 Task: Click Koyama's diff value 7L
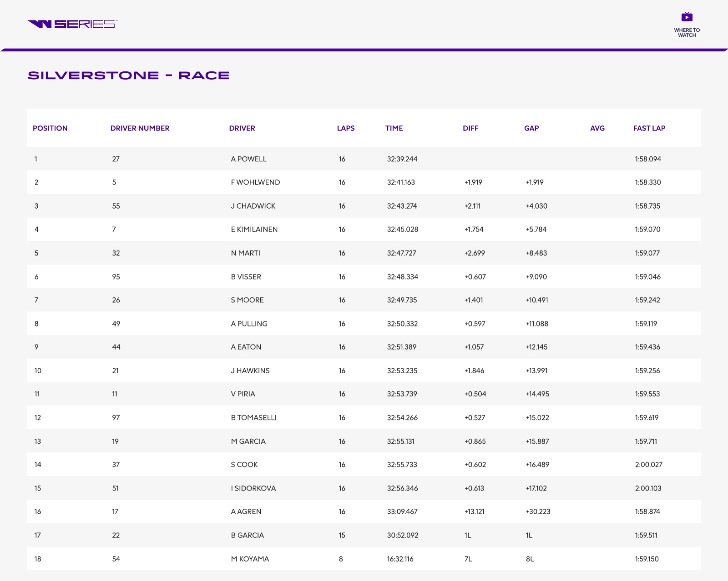(468, 559)
